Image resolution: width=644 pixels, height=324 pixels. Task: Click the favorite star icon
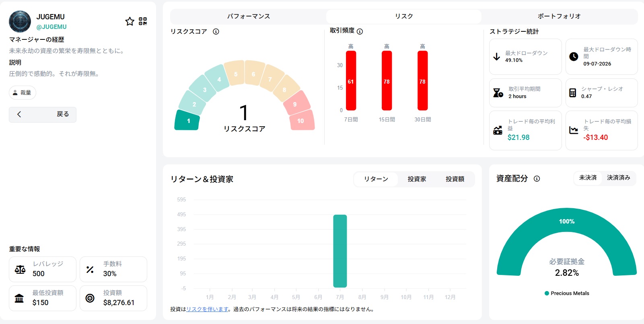click(x=130, y=21)
